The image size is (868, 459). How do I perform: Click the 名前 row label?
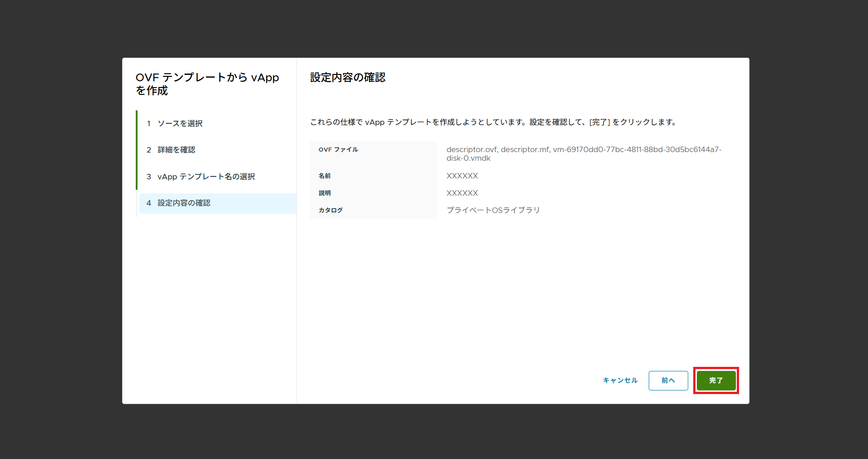(x=325, y=176)
